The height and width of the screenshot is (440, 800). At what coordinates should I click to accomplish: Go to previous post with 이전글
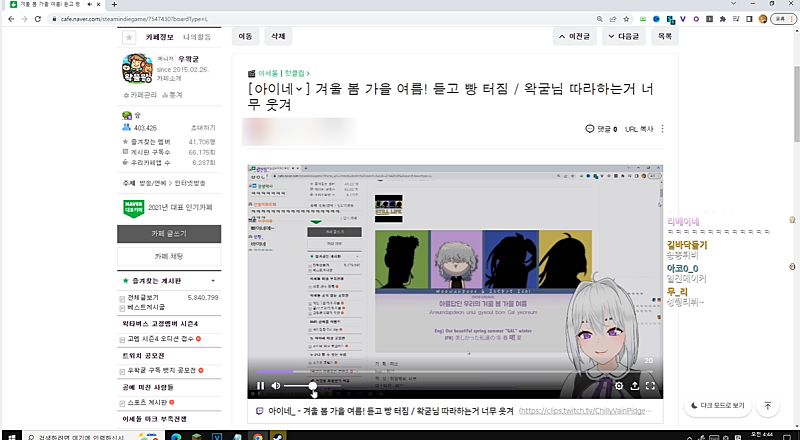(575, 36)
